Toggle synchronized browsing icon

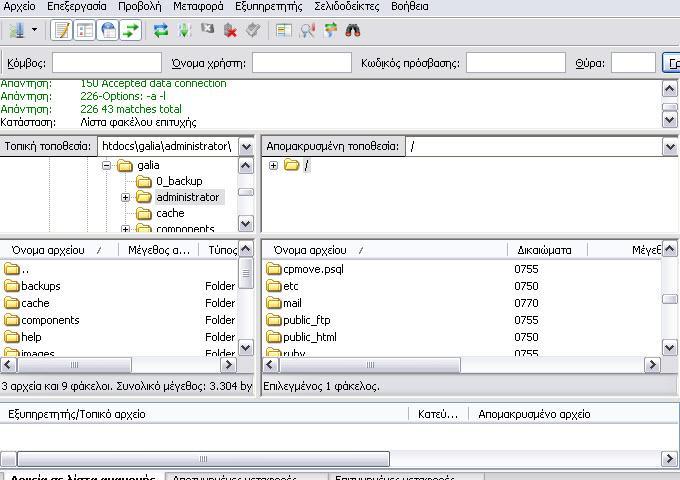330,30
